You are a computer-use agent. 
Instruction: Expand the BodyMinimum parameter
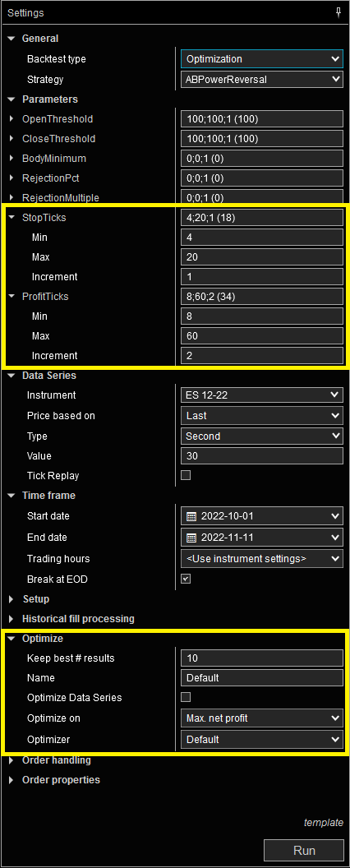click(x=12, y=159)
